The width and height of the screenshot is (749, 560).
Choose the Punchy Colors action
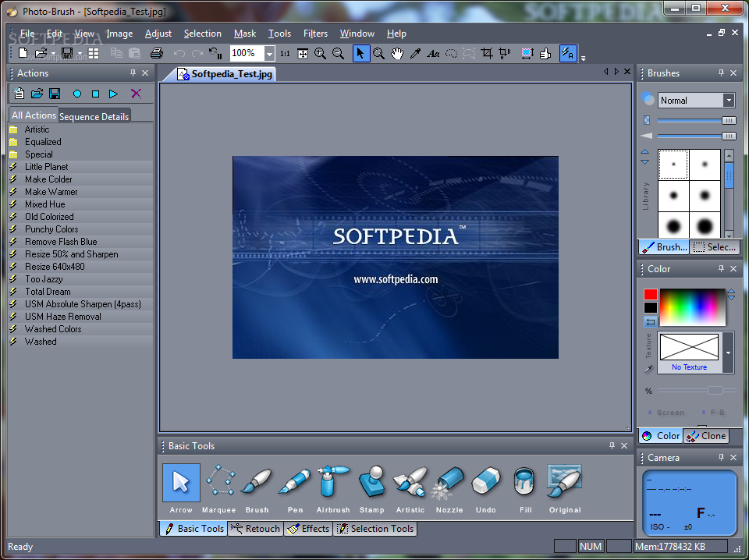point(80,229)
